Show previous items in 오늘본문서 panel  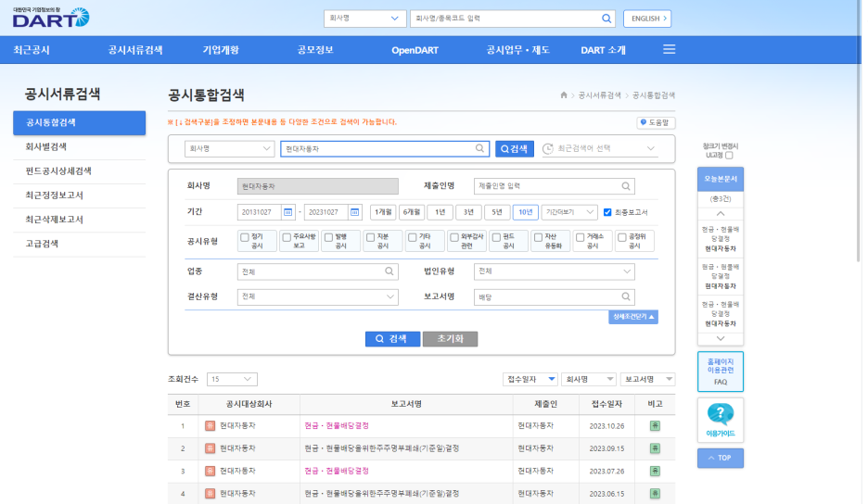(721, 213)
